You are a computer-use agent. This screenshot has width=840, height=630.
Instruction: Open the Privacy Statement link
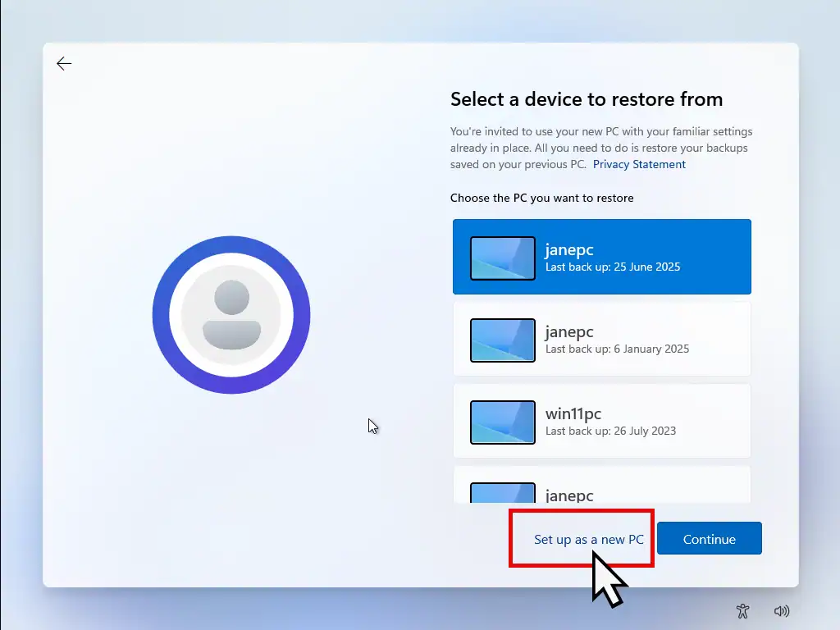coord(639,164)
